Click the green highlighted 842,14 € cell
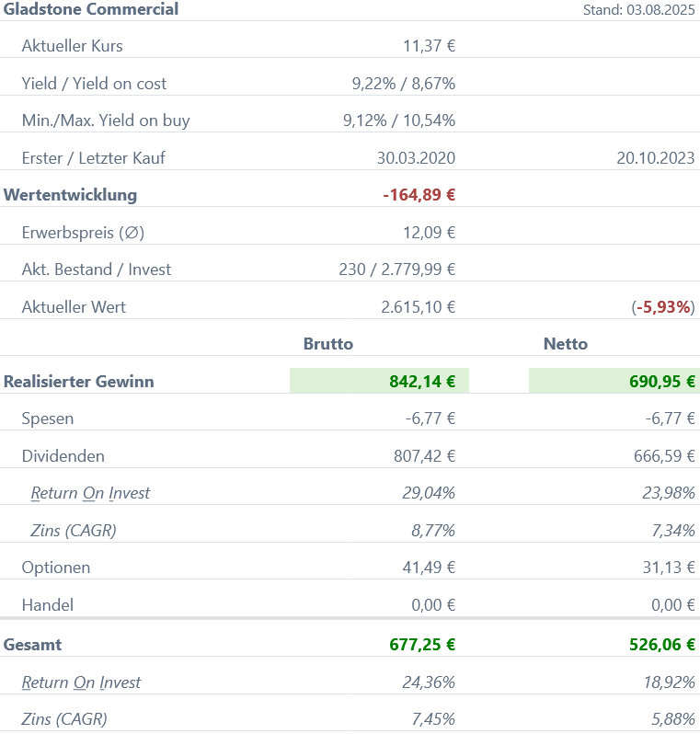700x734 pixels. (379, 382)
